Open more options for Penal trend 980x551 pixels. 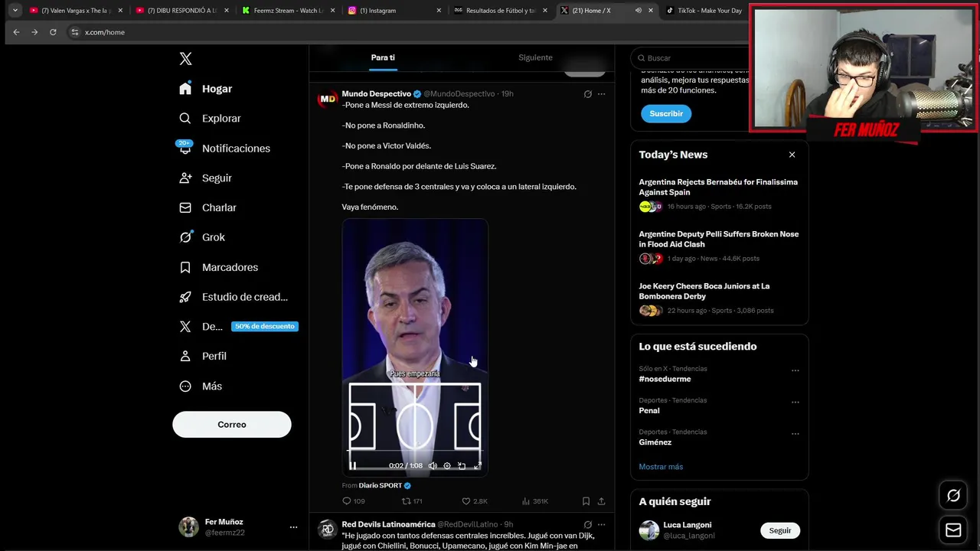click(795, 402)
